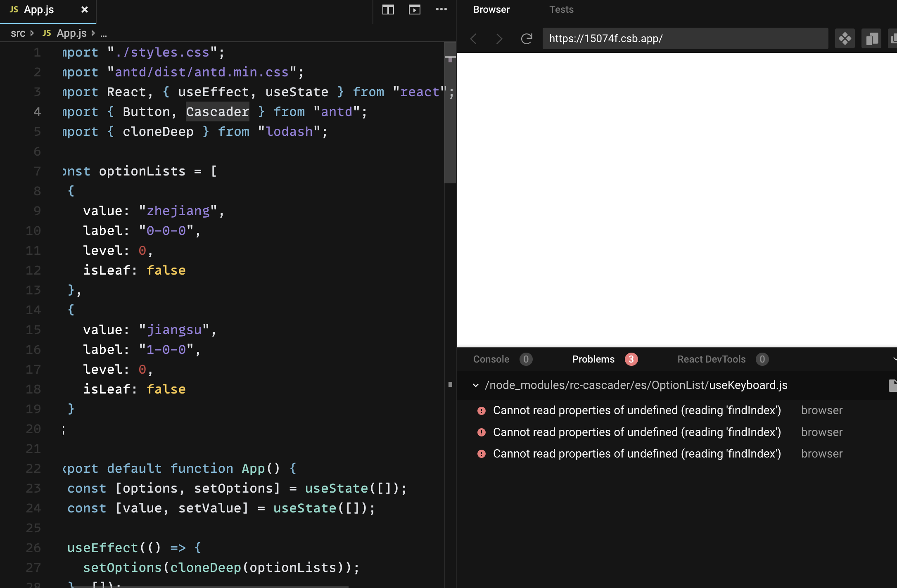
Task: Collapse the useKeyboard.js problems group
Action: 476,385
